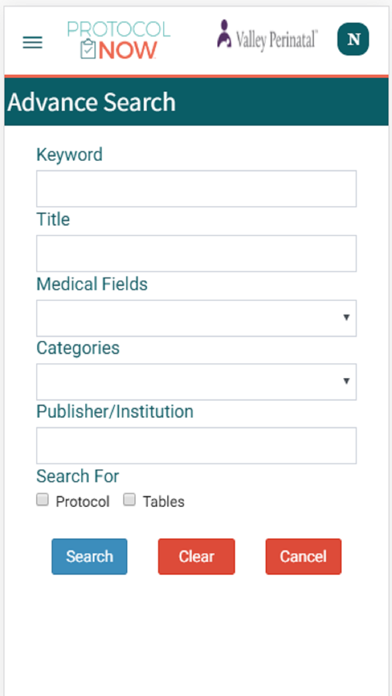Click the red Clear button
The image size is (392, 696).
point(196,557)
